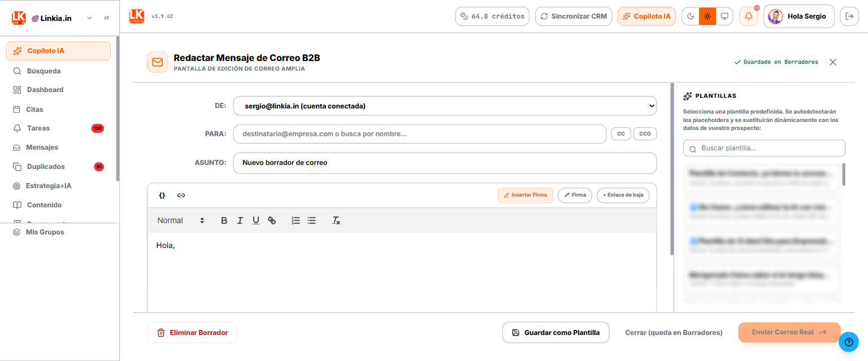The image size is (868, 361).
Task: Click the Guardado en Borradores status
Action: point(776,62)
